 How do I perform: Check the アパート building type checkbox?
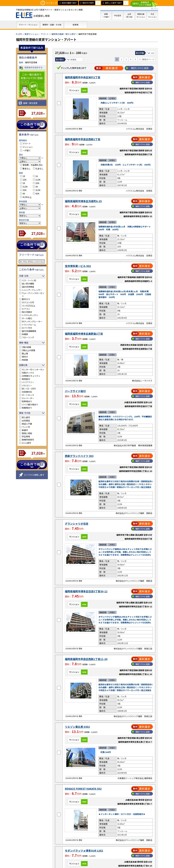[x=21, y=144]
